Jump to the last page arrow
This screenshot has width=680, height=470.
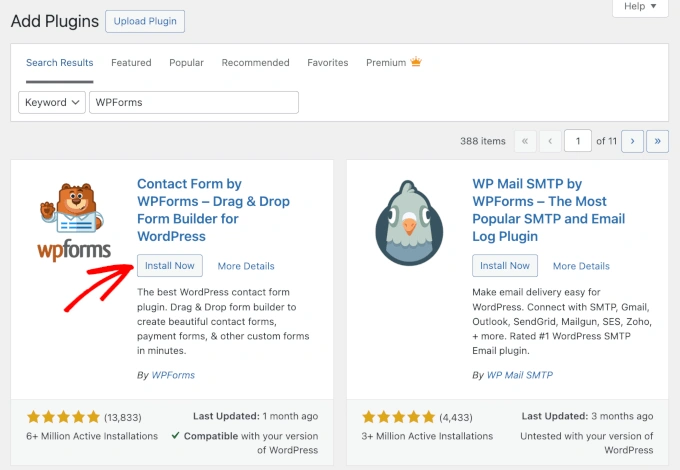click(657, 141)
